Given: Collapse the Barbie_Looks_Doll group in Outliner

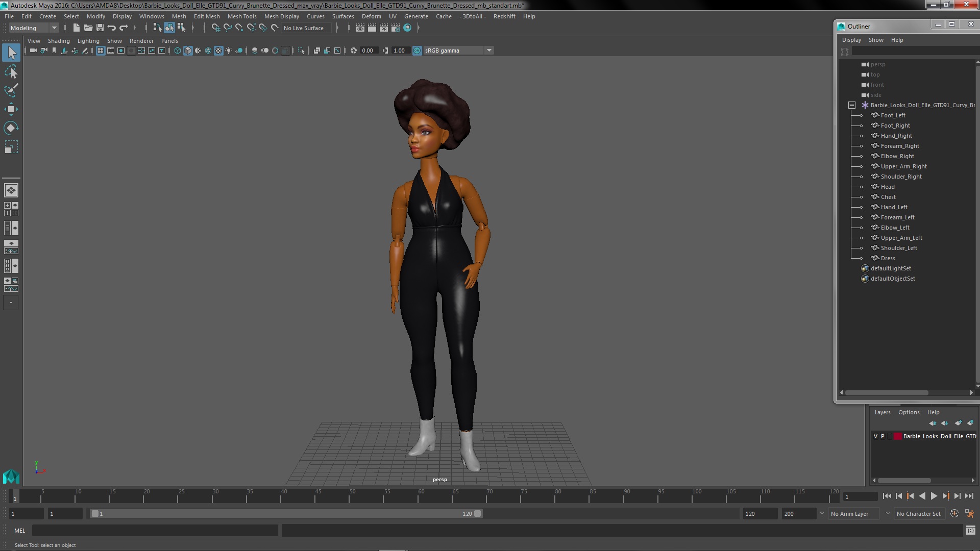Looking at the screenshot, I should tap(852, 105).
